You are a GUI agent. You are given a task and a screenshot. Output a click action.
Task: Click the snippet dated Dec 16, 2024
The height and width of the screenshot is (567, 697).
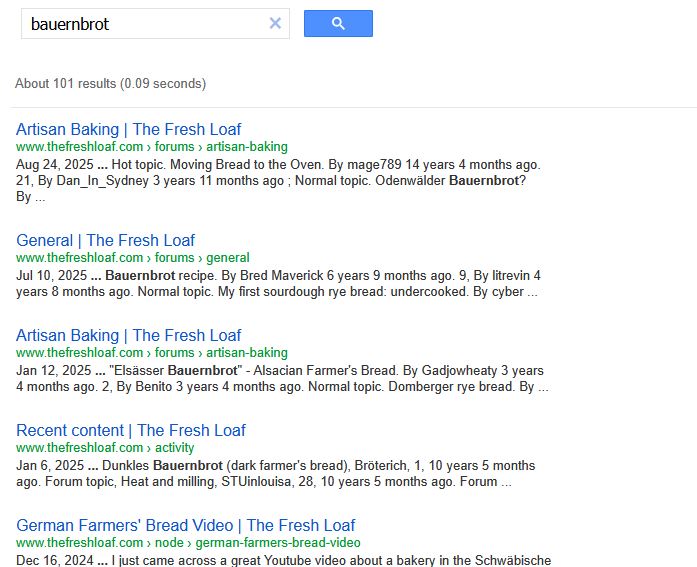(x=283, y=560)
